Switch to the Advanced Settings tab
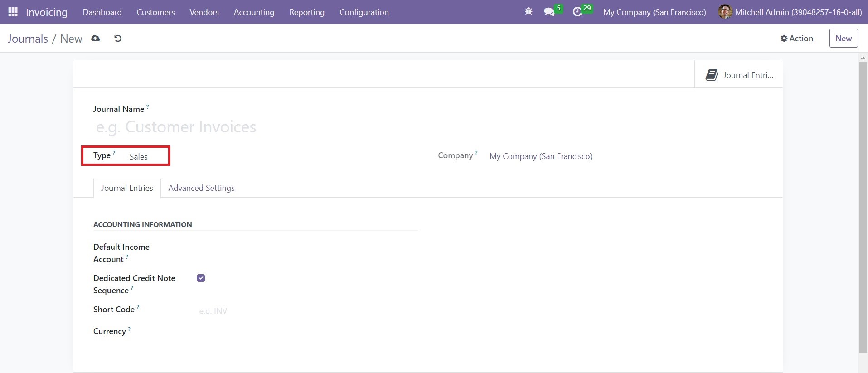 point(201,188)
